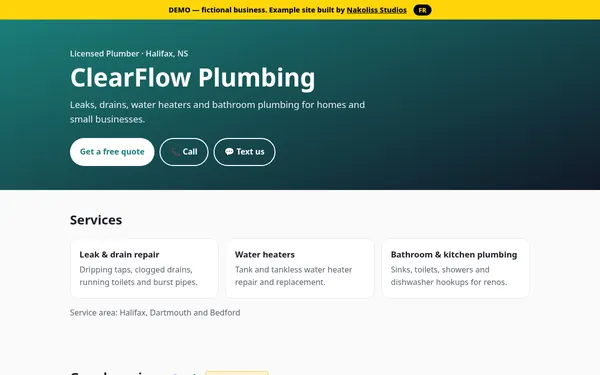Click the 'Sinks, toilets, showers' description
Image resolution: width=600 pixels, height=375 pixels.
coord(449,276)
